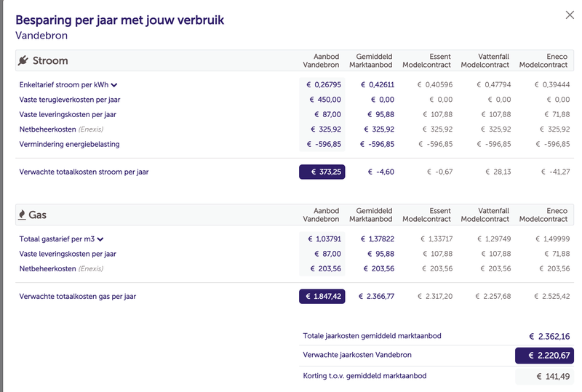
Task: Click Vaste terugleverkosten per jaar label
Action: (x=68, y=100)
